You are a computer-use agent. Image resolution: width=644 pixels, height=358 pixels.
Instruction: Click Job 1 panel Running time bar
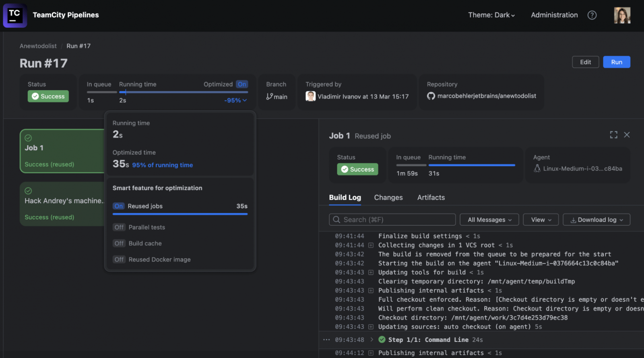click(472, 165)
